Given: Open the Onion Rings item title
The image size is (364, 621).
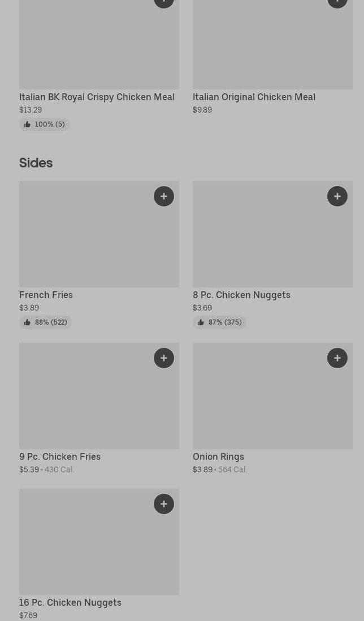Looking at the screenshot, I should click(x=218, y=457).
